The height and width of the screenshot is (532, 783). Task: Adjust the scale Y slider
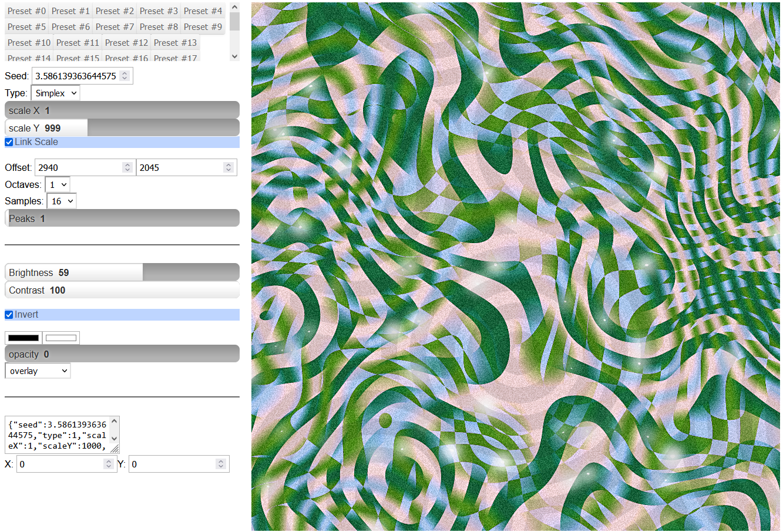click(x=122, y=127)
